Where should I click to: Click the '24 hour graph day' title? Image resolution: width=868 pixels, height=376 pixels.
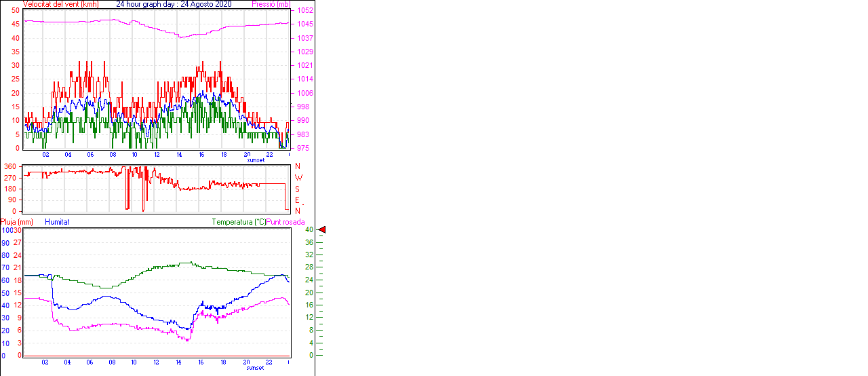click(174, 4)
